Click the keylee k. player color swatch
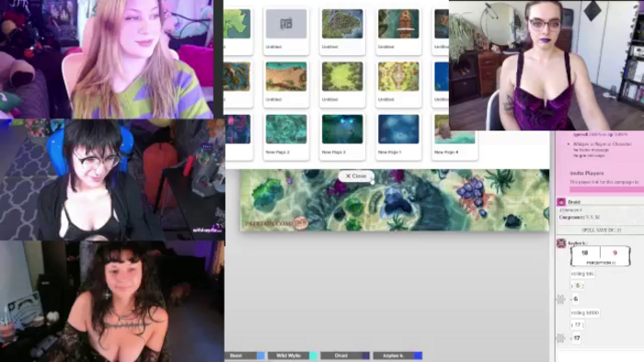644x362 pixels. click(x=418, y=356)
